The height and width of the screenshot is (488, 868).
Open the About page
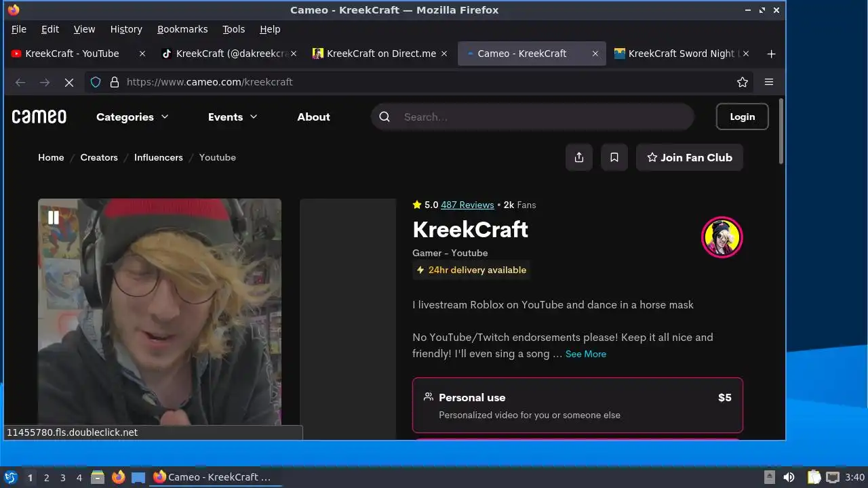click(313, 117)
